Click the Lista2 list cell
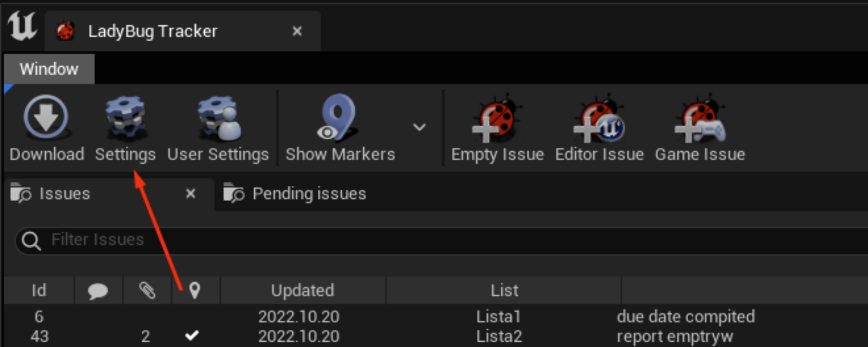 point(499,336)
